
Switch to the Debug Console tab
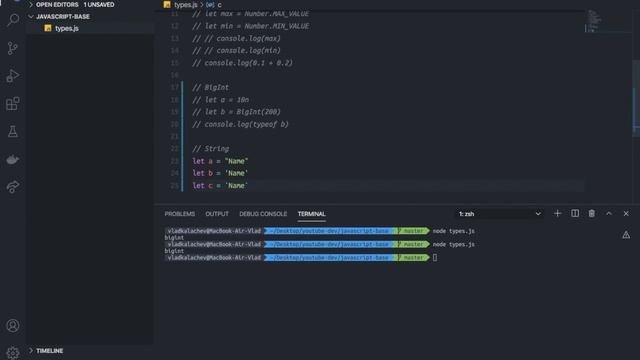point(263,214)
